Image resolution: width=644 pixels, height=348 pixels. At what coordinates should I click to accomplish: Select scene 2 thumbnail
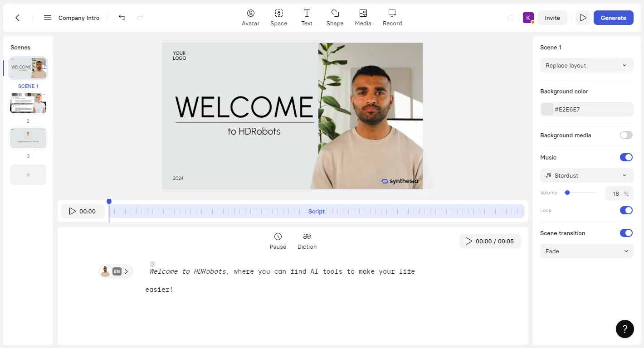point(28,103)
